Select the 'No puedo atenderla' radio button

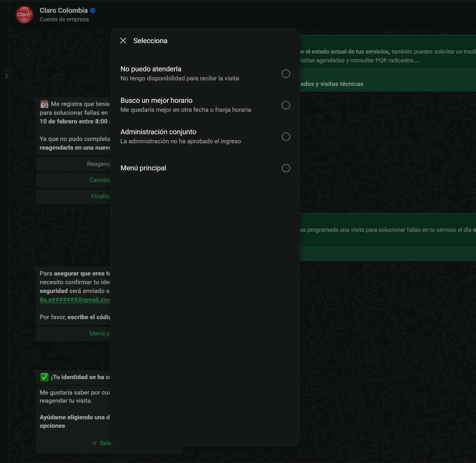[x=286, y=73]
